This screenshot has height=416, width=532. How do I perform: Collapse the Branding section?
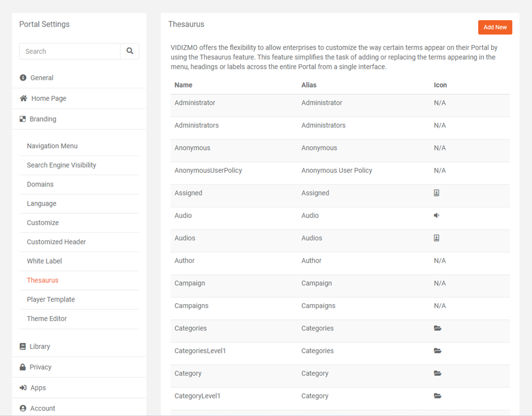pyautogui.click(x=43, y=119)
